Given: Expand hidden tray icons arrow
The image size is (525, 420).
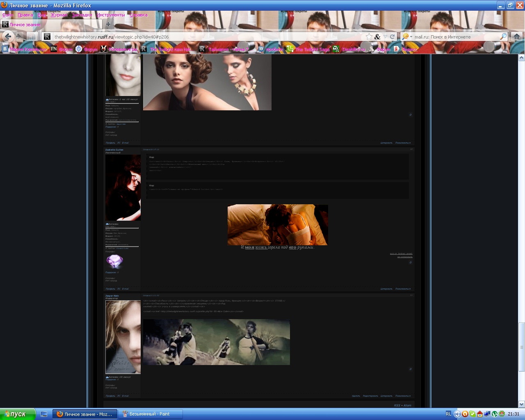Looking at the screenshot, I should click(457, 414).
